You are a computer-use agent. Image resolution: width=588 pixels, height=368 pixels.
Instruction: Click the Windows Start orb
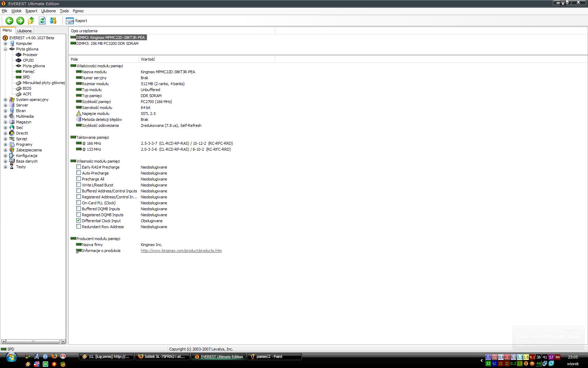(x=11, y=358)
